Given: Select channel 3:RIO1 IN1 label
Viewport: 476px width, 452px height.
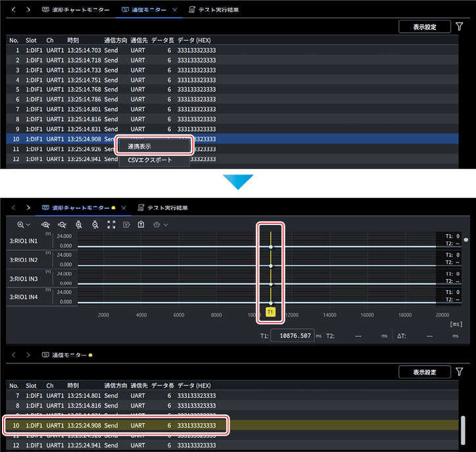Looking at the screenshot, I should coord(24,241).
